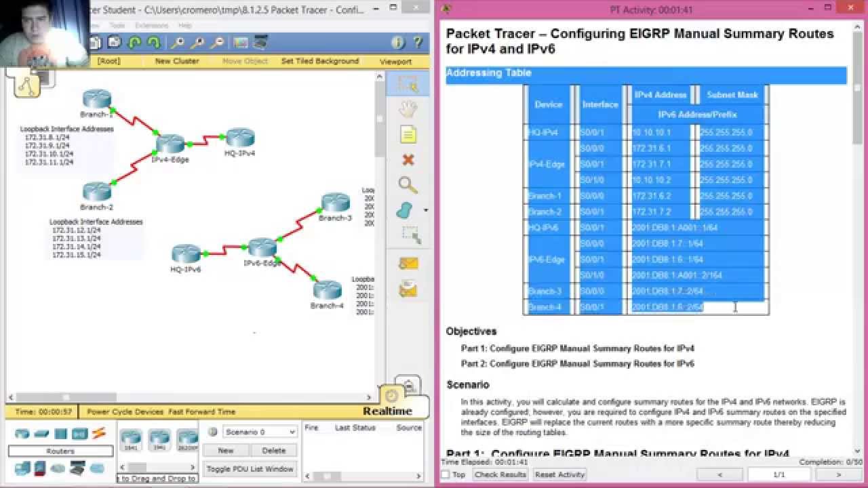Open the Scenario 0 dropdown
Screen dimensions: 868x488
260,432
